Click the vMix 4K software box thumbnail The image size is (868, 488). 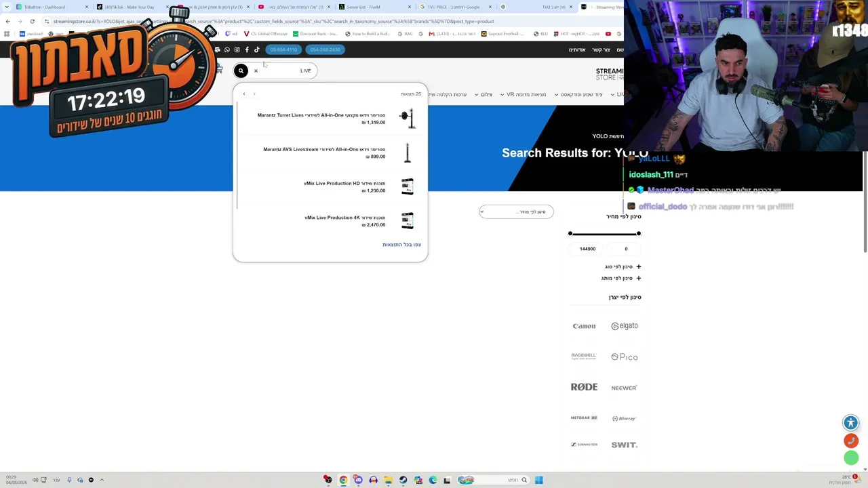click(407, 220)
